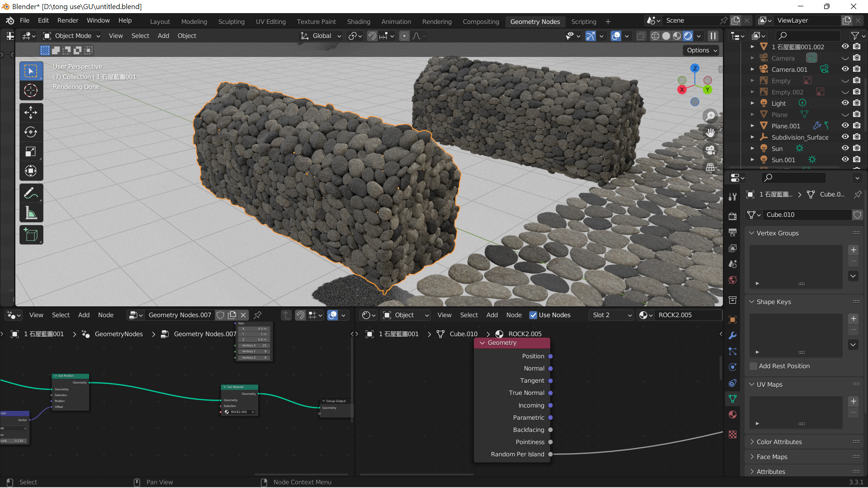The image size is (868, 488).
Task: Select the Annotate tool
Action: click(x=31, y=193)
